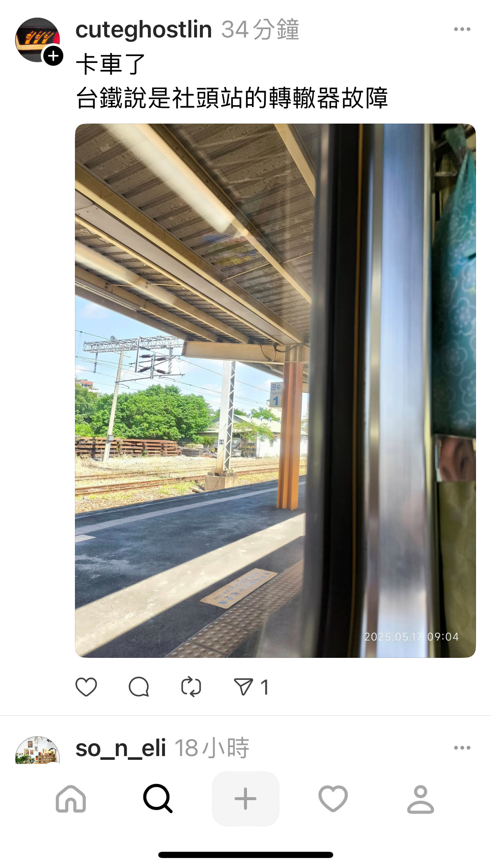Image resolution: width=491 pixels, height=868 pixels.
Task: Open your Profile tab
Action: [421, 799]
